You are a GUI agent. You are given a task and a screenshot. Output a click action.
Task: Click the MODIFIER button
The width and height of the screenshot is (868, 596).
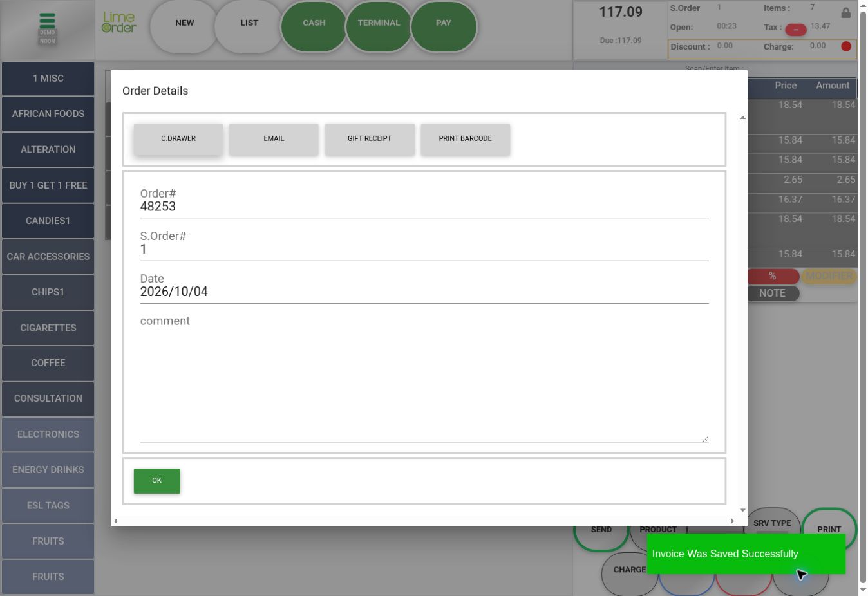pos(829,276)
